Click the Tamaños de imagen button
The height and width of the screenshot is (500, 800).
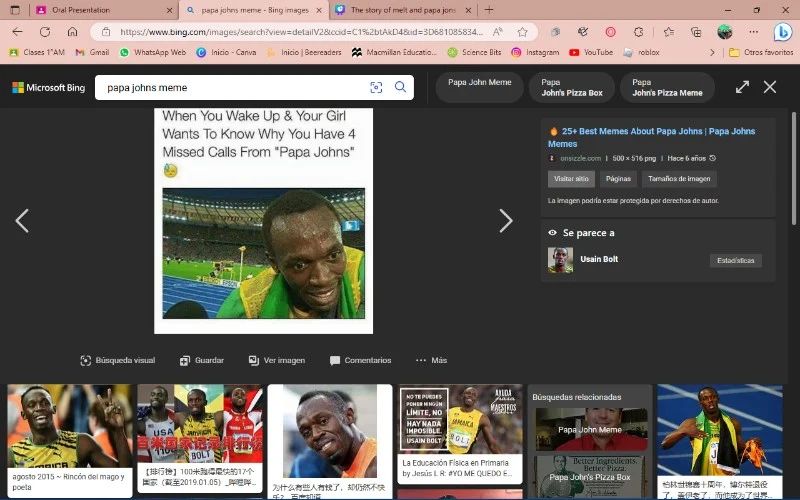tap(679, 179)
